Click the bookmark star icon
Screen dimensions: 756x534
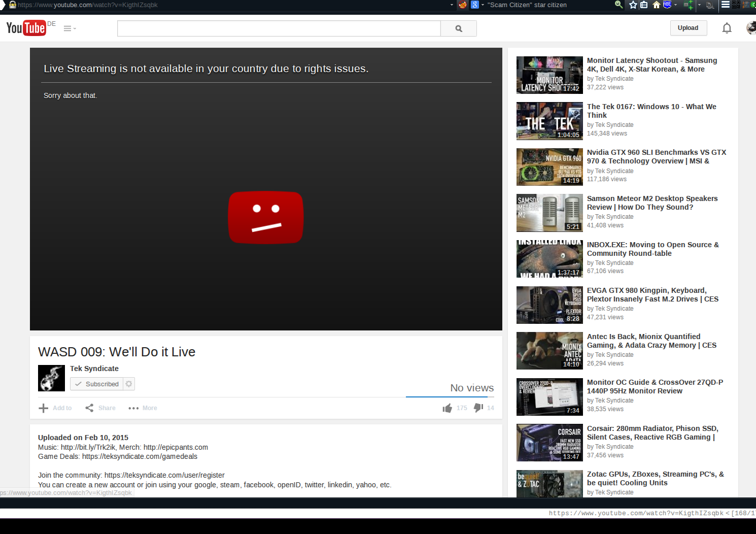(x=633, y=5)
